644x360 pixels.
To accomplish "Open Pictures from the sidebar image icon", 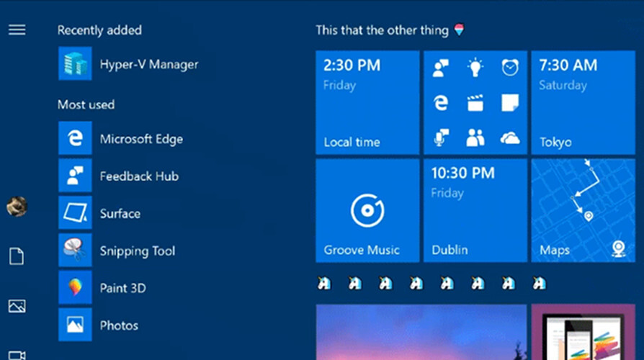I will [17, 306].
